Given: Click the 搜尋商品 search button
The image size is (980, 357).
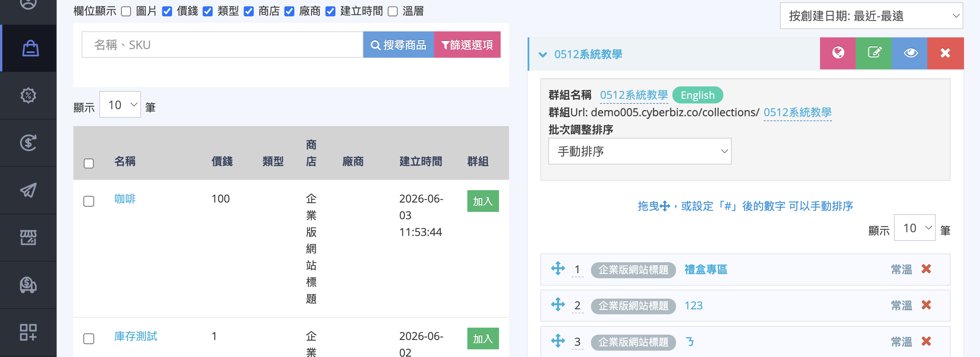Looking at the screenshot, I should click(398, 44).
